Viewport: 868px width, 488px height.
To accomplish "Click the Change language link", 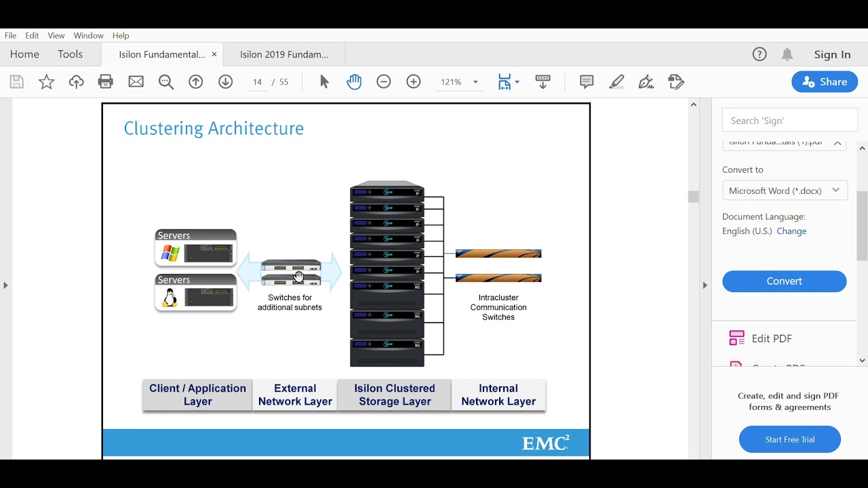I will (791, 231).
